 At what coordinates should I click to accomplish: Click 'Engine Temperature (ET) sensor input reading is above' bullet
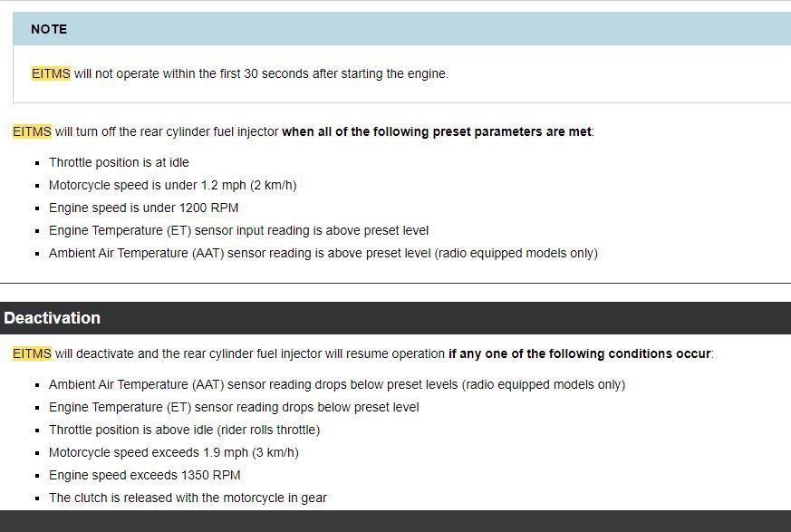238,230
